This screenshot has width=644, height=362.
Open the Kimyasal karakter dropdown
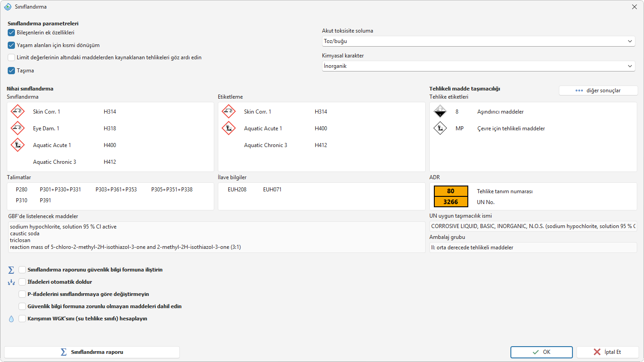pyautogui.click(x=478, y=66)
